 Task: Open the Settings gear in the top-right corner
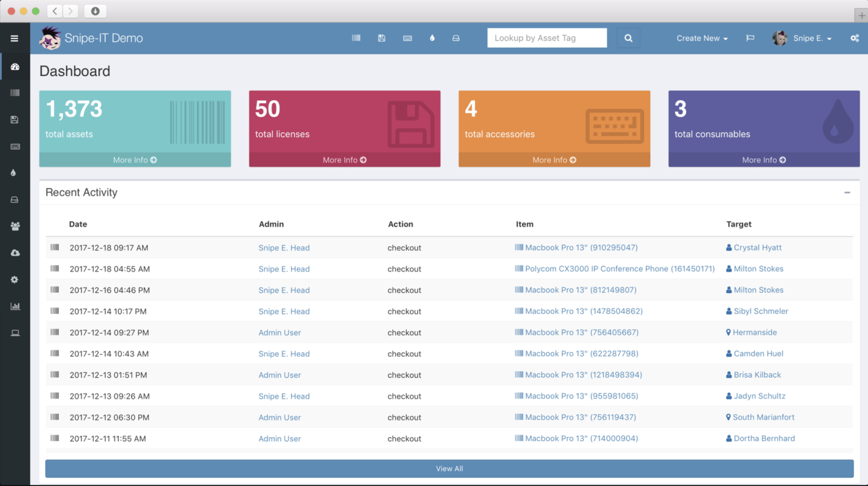point(854,38)
